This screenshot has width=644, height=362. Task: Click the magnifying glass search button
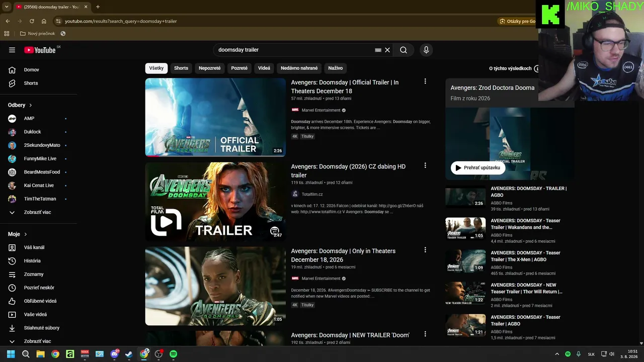point(404,50)
